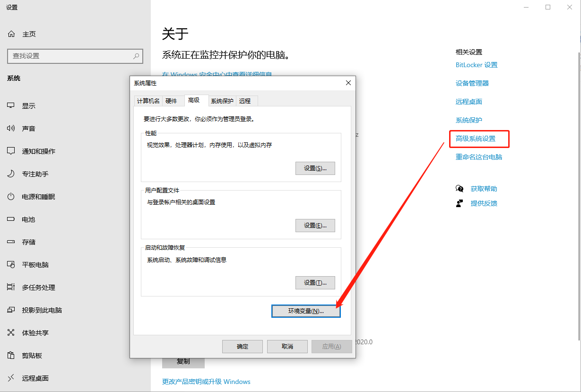
Task: Click inside the 查找设置 search box
Action: 71,56
